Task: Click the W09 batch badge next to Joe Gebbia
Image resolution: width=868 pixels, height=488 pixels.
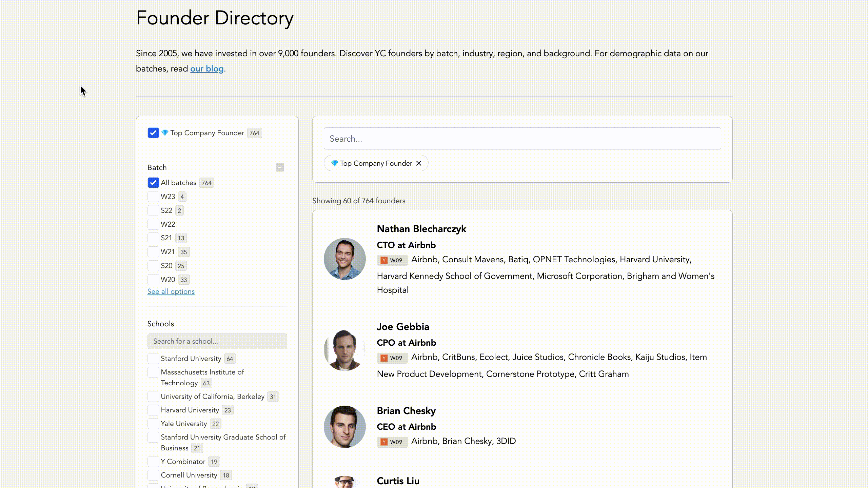Action: click(x=392, y=358)
